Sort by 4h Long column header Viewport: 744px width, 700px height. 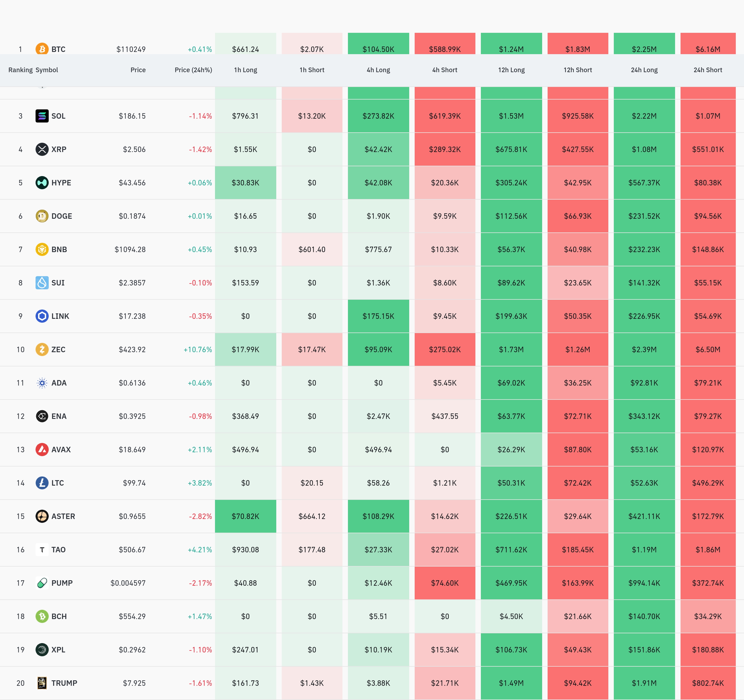(378, 70)
